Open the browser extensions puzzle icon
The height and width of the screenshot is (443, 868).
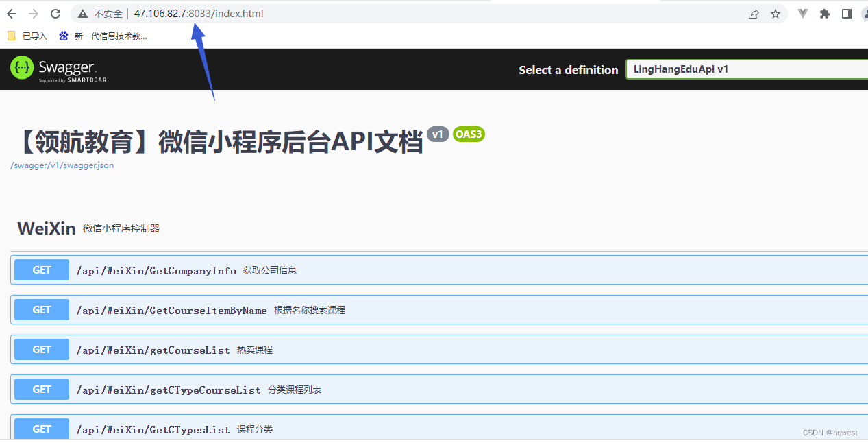tap(825, 14)
